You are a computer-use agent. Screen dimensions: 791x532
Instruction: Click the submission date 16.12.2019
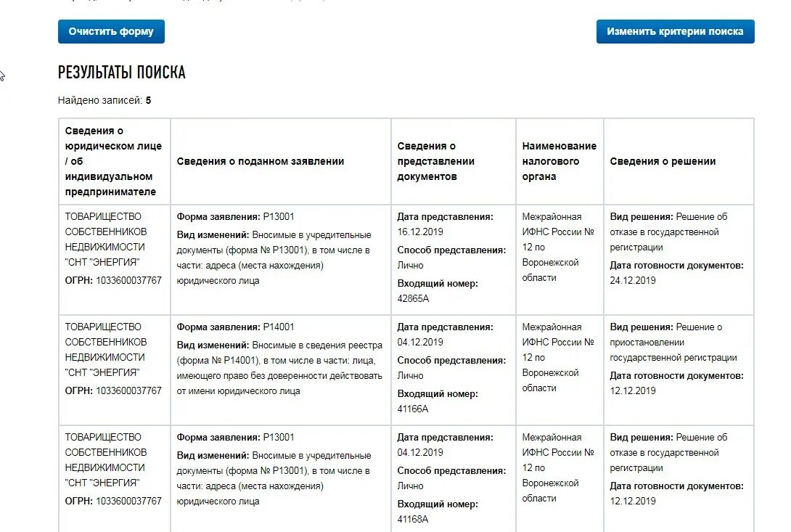tap(420, 232)
